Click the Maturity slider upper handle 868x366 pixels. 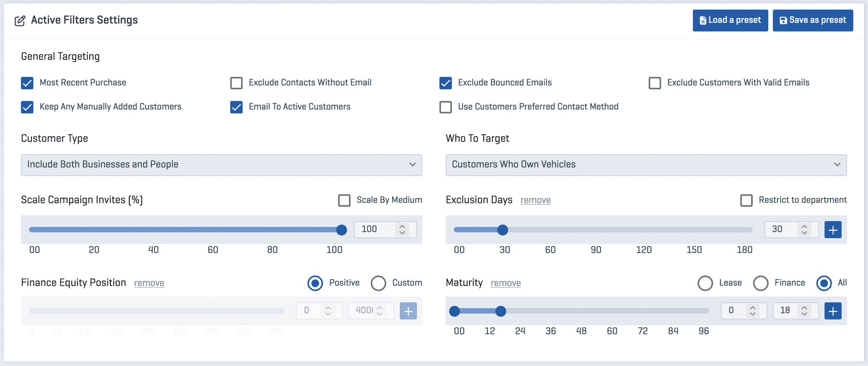point(501,311)
